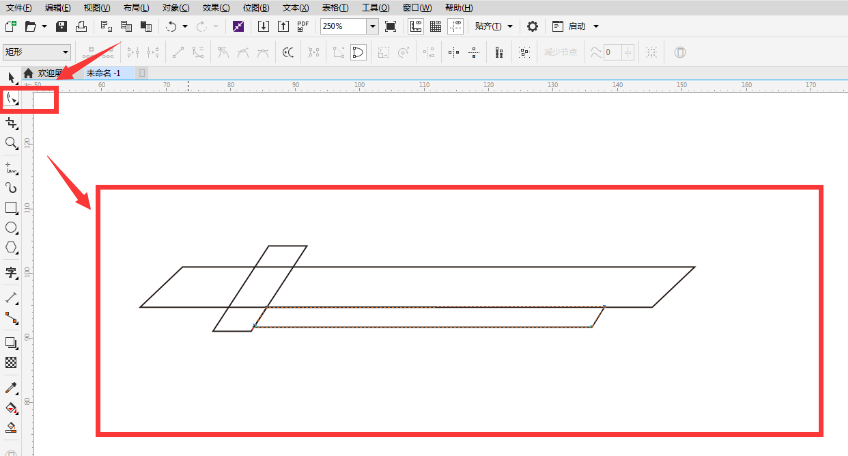This screenshot has width=848, height=456.
Task: Click the purple Search content icon
Action: 238,26
